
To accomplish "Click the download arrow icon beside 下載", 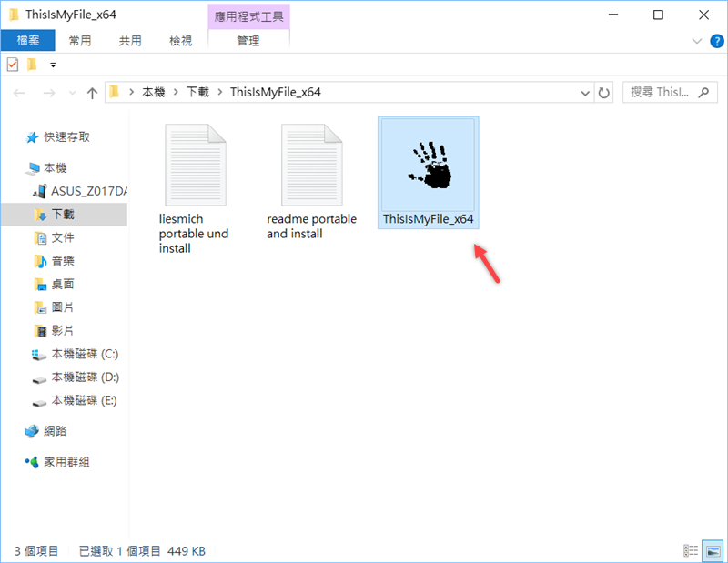I will [x=40, y=215].
